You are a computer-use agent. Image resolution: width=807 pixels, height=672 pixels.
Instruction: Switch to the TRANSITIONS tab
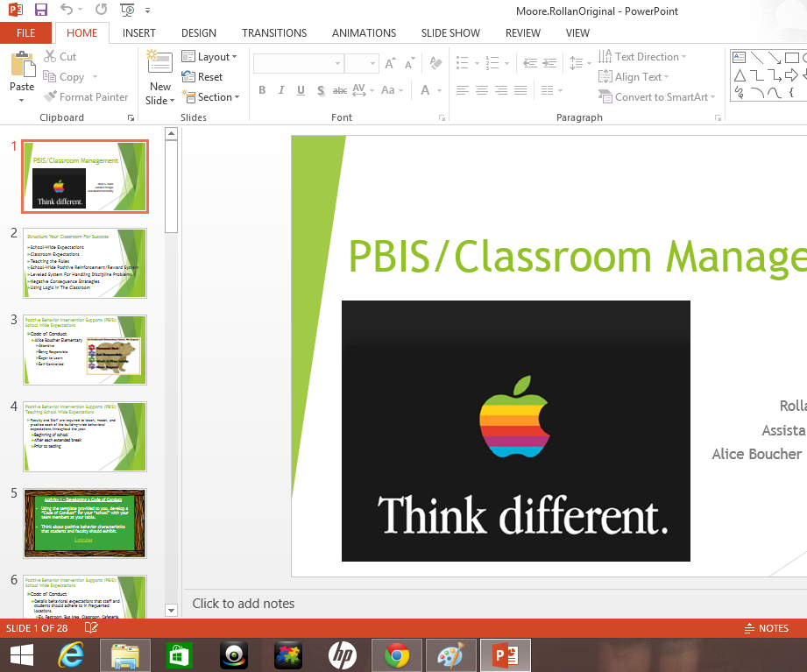click(x=273, y=32)
